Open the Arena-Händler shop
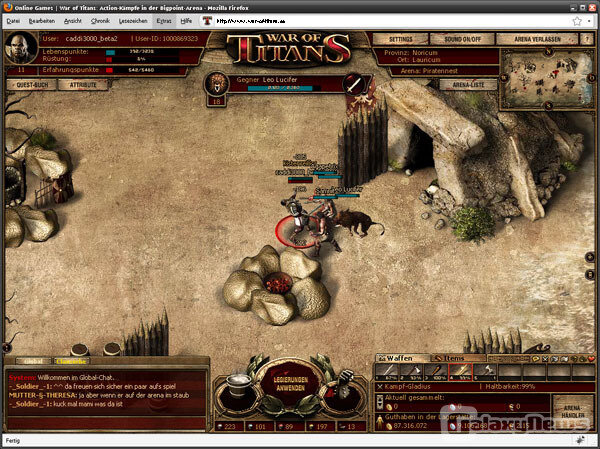The image size is (600, 449). (x=573, y=412)
